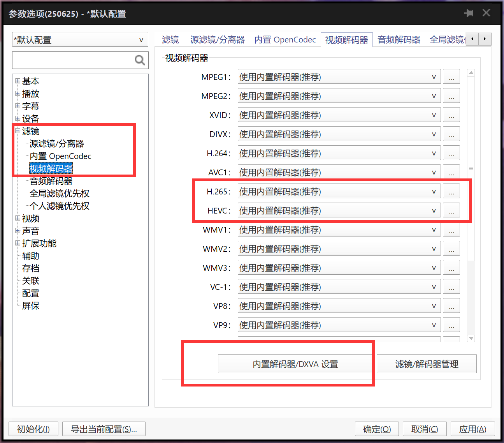Expand the 基本 tree node
This screenshot has width=504, height=443.
point(18,81)
